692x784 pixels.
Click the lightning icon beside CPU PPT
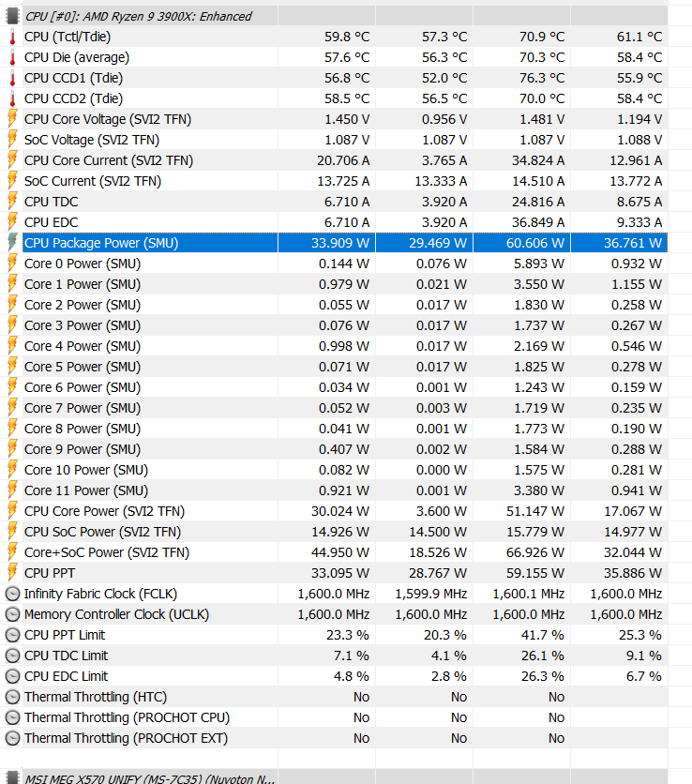pyautogui.click(x=12, y=573)
